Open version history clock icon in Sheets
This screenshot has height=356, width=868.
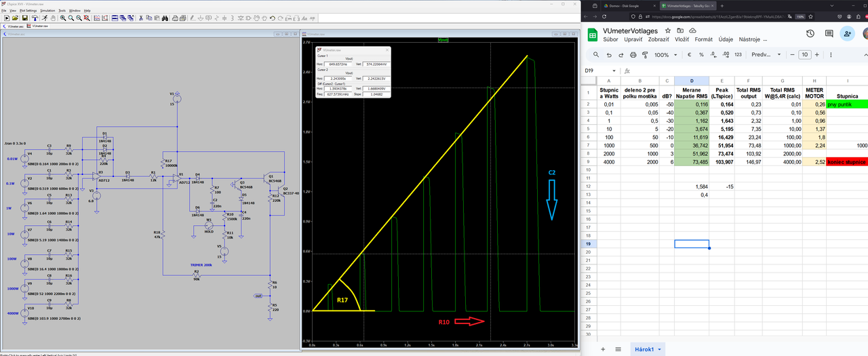(810, 33)
